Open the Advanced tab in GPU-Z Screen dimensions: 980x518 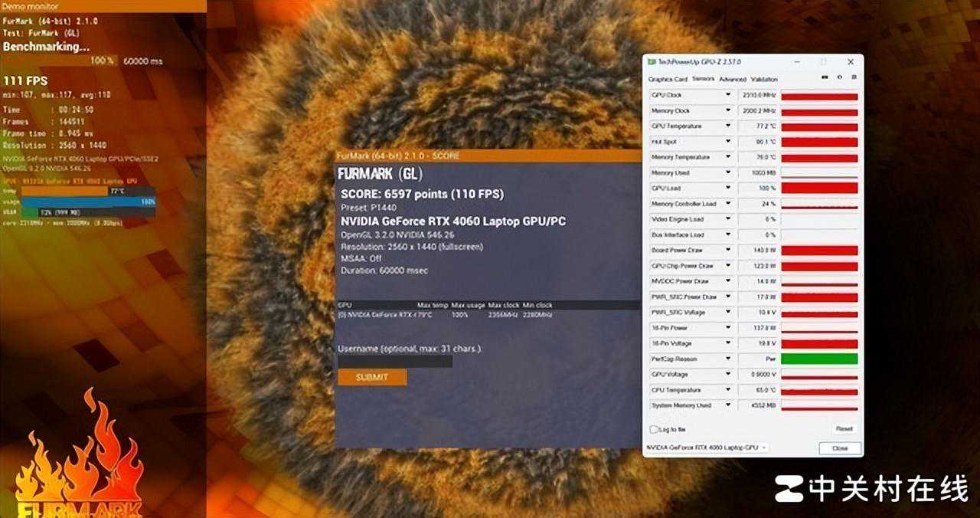(x=733, y=79)
